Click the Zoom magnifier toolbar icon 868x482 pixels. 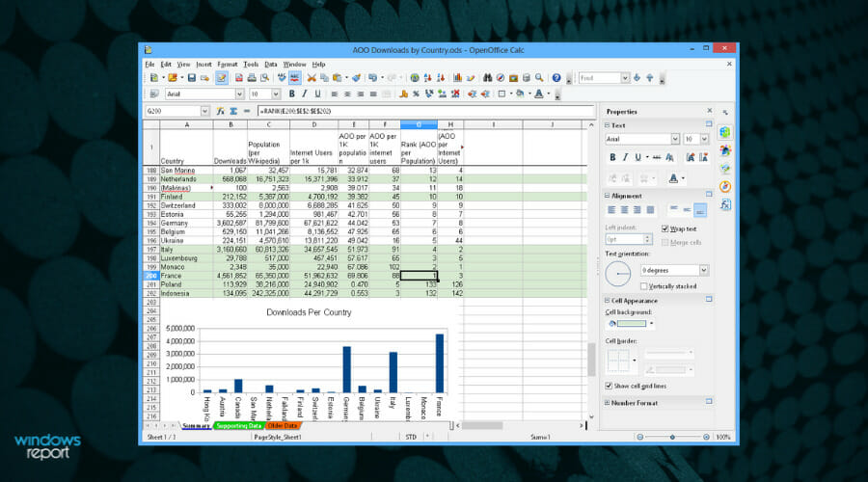point(539,78)
